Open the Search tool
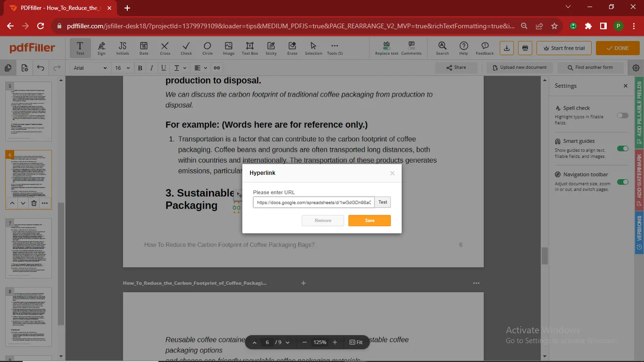Viewport: 644px width, 362px height. coord(442,48)
